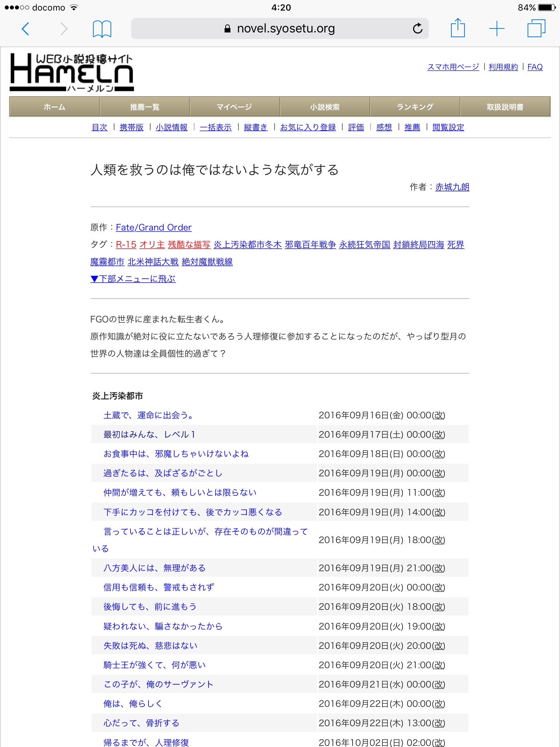This screenshot has width=560, height=747.
Task: Open author 赤城九朗 profile link
Action: coord(452,187)
